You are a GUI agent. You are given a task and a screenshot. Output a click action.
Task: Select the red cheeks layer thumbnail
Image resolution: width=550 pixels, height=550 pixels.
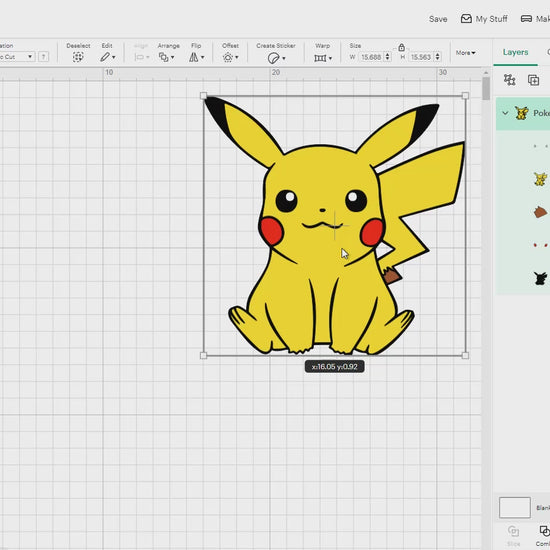click(x=540, y=245)
